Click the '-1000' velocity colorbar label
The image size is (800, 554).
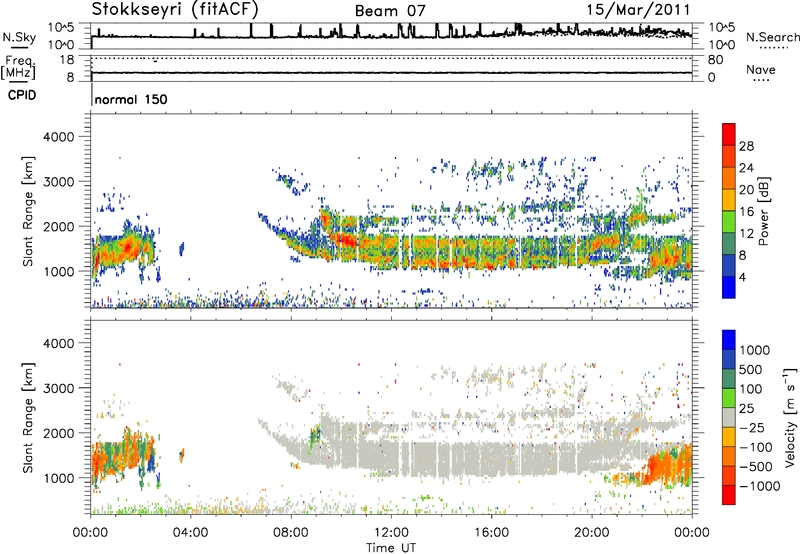click(760, 486)
